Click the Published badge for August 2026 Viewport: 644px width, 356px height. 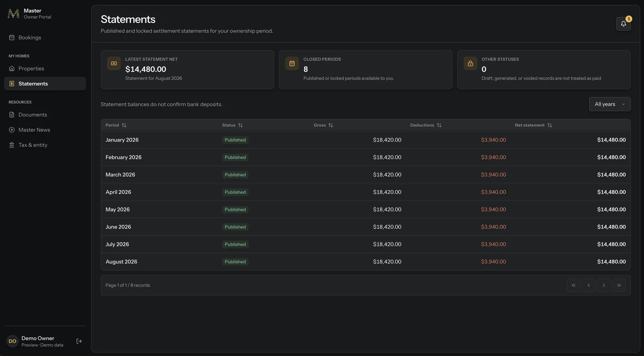235,262
